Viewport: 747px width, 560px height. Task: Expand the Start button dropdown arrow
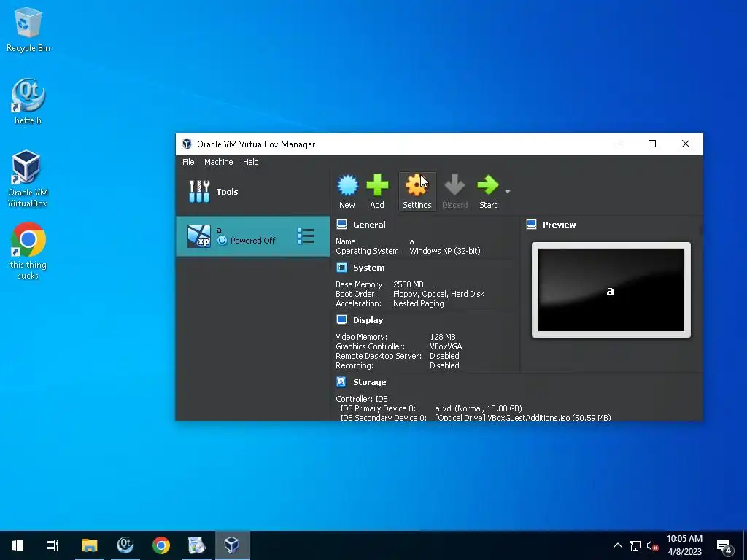pos(508,192)
